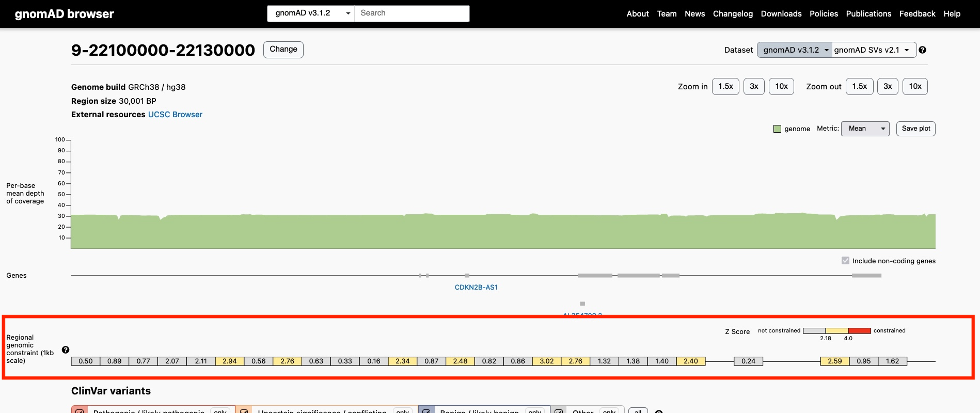The width and height of the screenshot is (980, 413).
Task: Open gnomAD SVs v2.1 dataset dropdown
Action: pos(873,50)
